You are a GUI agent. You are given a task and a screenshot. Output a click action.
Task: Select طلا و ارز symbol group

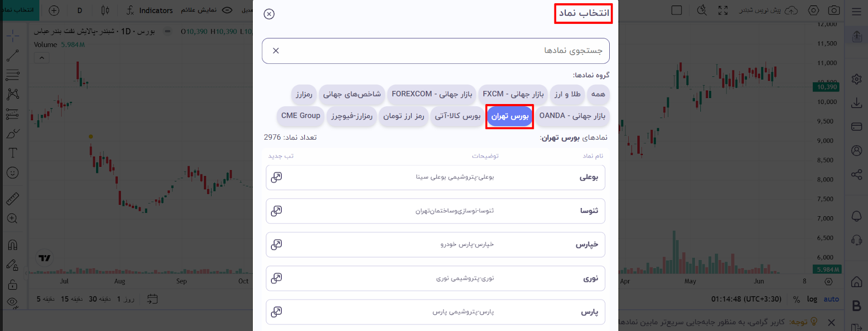coord(567,94)
